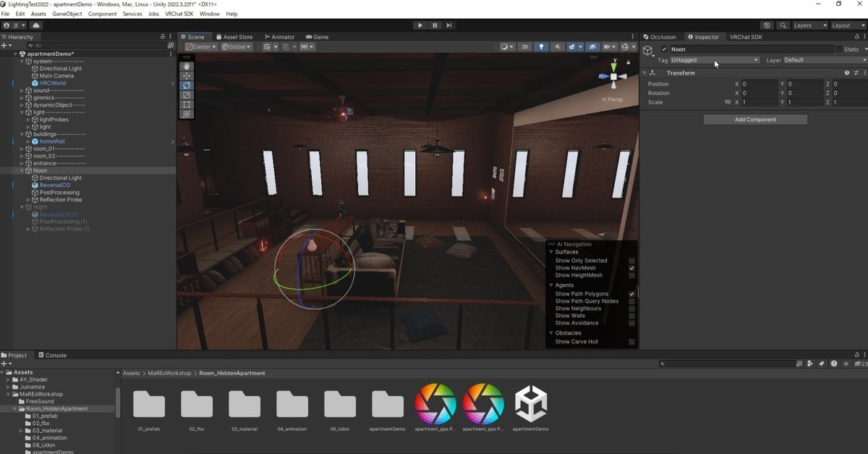This screenshot has width=868, height=454.
Task: Select Reflection Probe under Noon
Action: click(61, 200)
